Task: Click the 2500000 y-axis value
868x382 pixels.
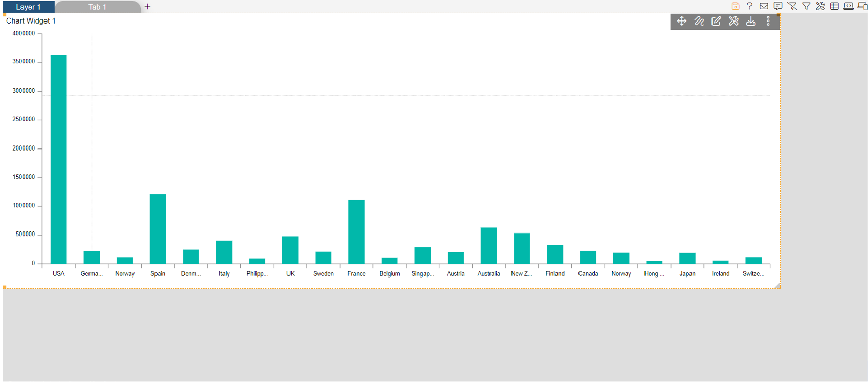Action: pyautogui.click(x=24, y=119)
